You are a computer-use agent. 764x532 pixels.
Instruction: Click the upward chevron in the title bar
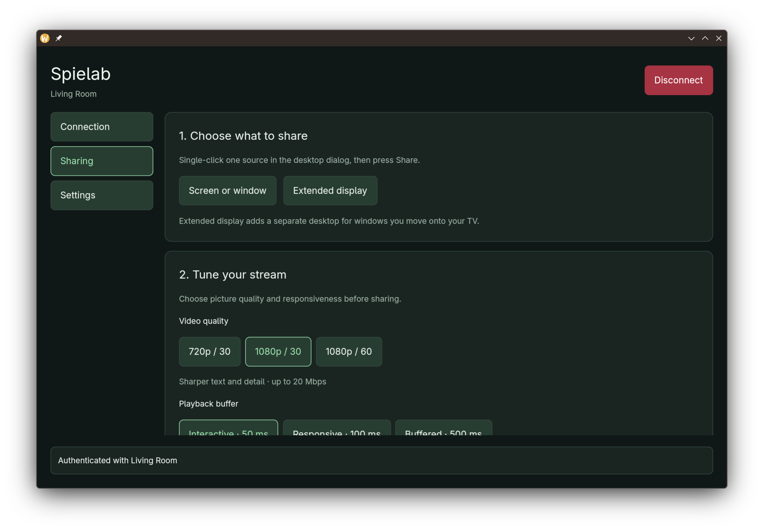(x=705, y=38)
